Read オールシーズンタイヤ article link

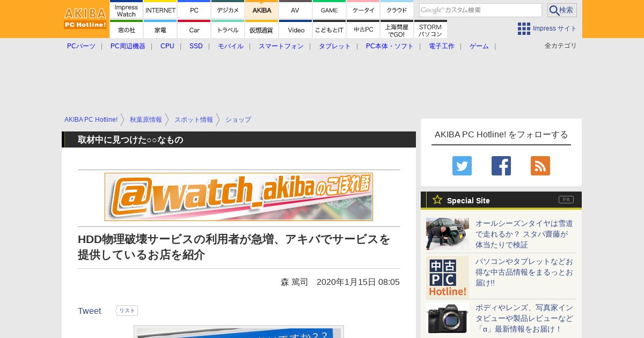coord(524,234)
